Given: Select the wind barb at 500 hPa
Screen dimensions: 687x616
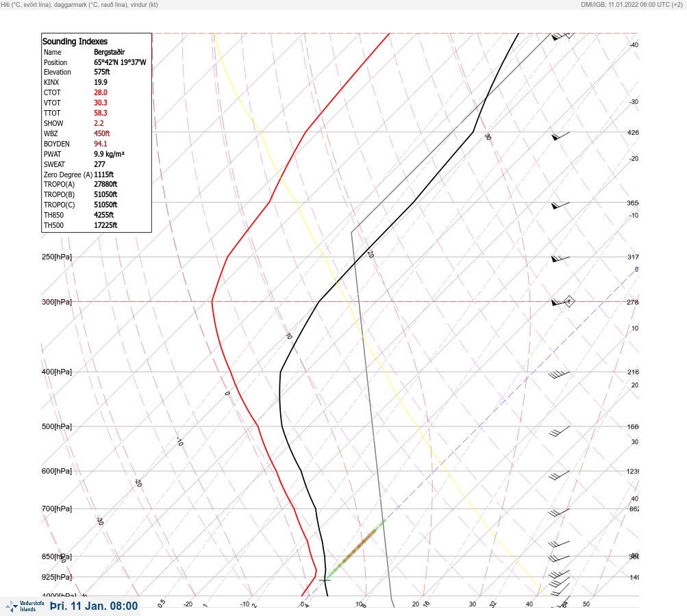Looking at the screenshot, I should [x=560, y=431].
